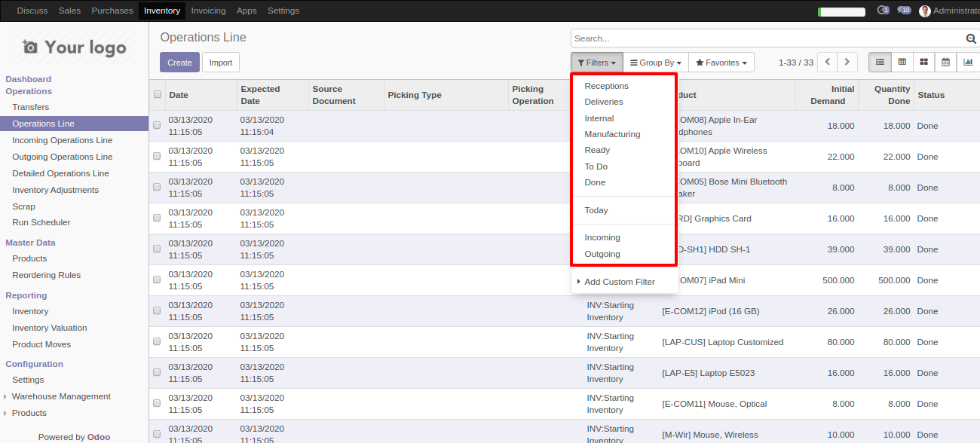Check the row for HDD SH-1
This screenshot has height=443, width=980.
click(x=157, y=249)
